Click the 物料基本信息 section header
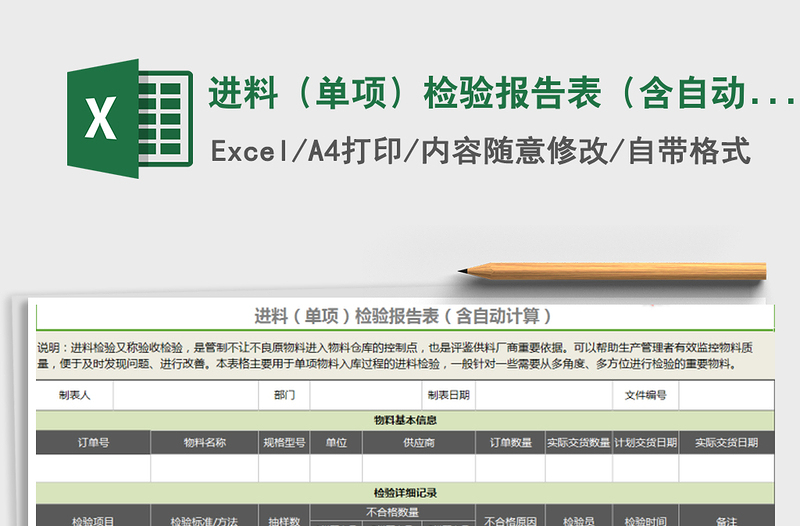The height and width of the screenshot is (526, 800). [405, 420]
